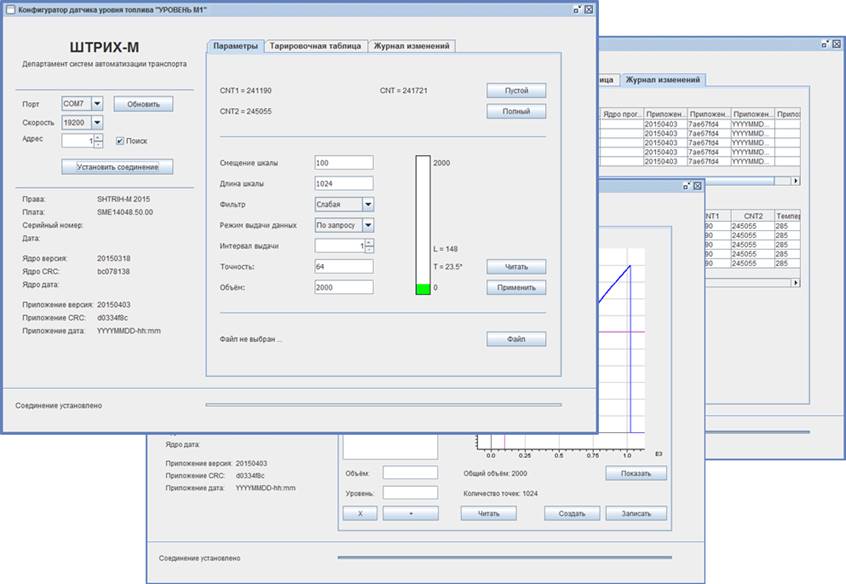Maximize the front configurator window
This screenshot has width=846, height=584.
[x=577, y=9]
